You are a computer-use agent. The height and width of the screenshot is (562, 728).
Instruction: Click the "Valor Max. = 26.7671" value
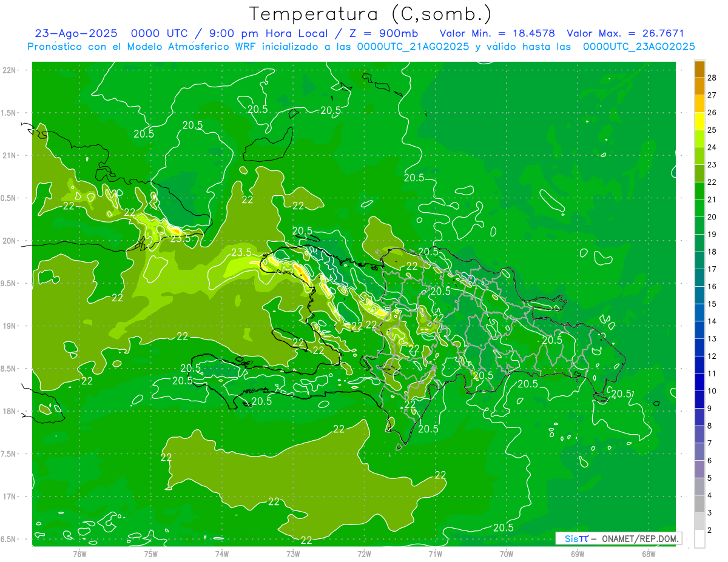625,33
